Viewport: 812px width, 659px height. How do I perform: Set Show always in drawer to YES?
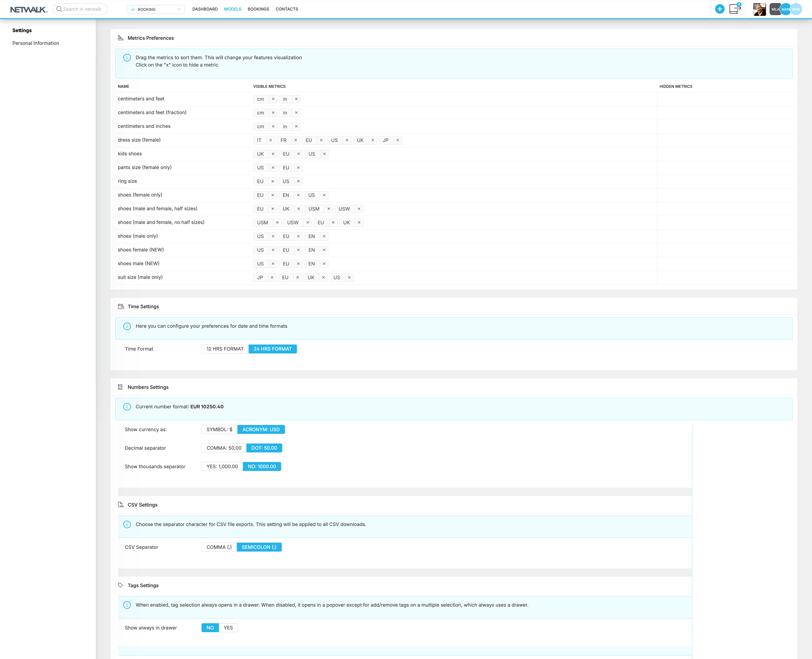pyautogui.click(x=228, y=628)
